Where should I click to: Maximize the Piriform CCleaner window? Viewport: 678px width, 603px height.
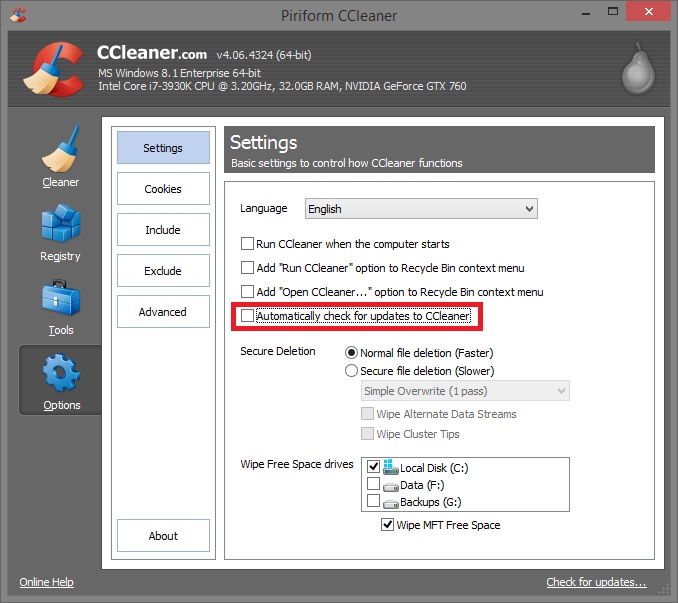(613, 12)
